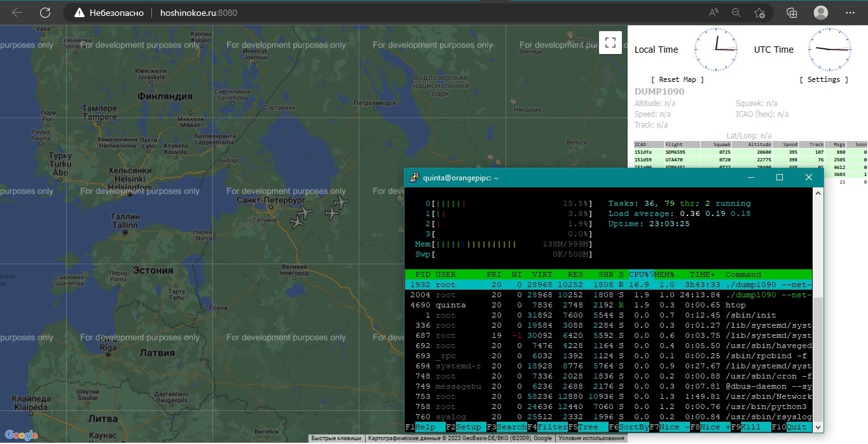Click the browser zoom-out magnifier icon

click(x=736, y=13)
